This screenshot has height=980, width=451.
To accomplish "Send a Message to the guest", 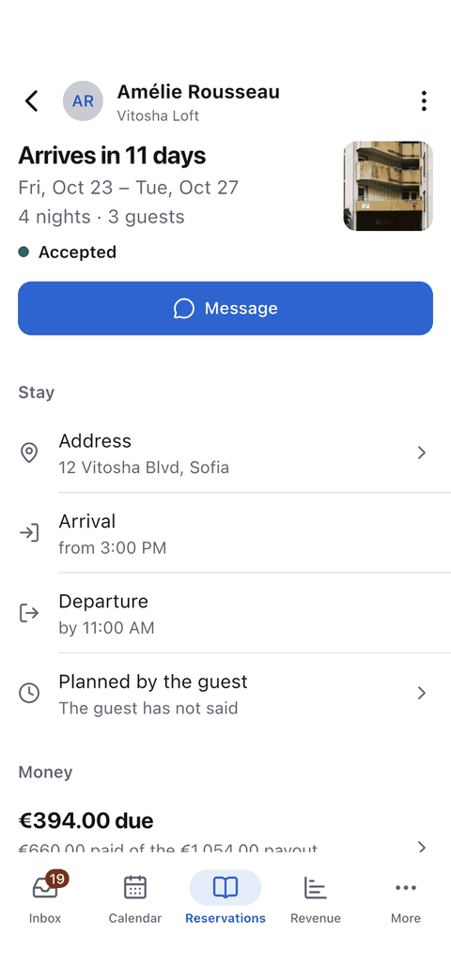I will point(225,308).
